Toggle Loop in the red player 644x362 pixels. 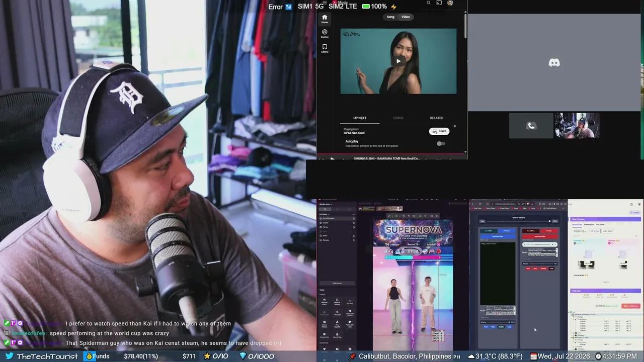coord(551,268)
